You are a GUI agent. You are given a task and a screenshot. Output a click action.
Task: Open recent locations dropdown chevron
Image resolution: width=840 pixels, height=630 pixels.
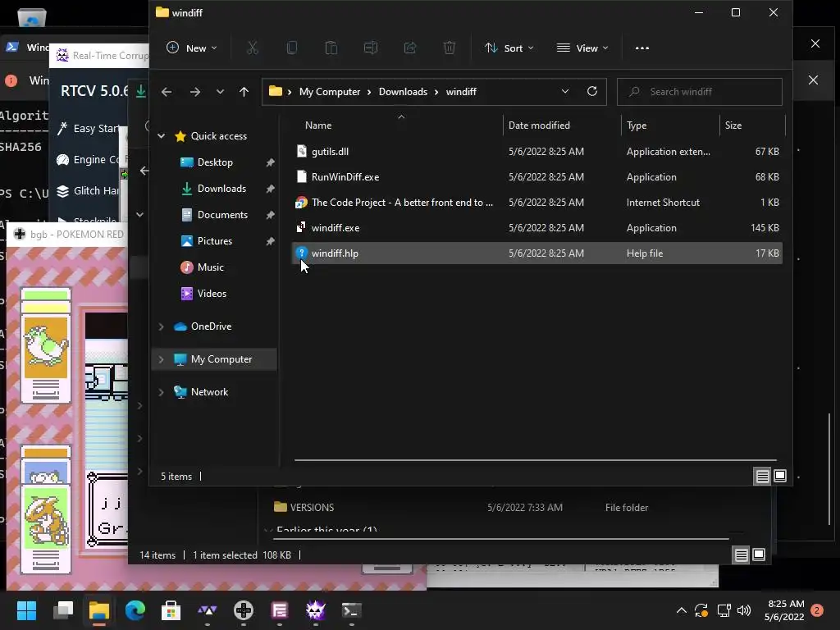(x=220, y=92)
